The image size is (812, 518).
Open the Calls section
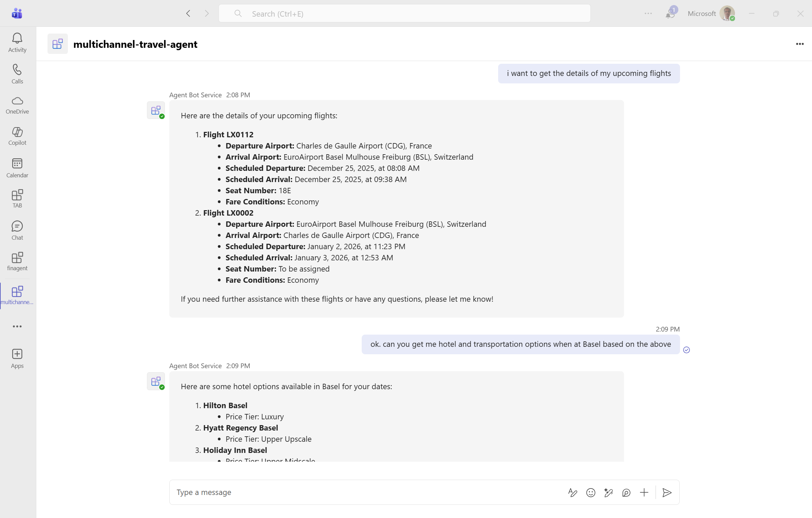point(17,74)
